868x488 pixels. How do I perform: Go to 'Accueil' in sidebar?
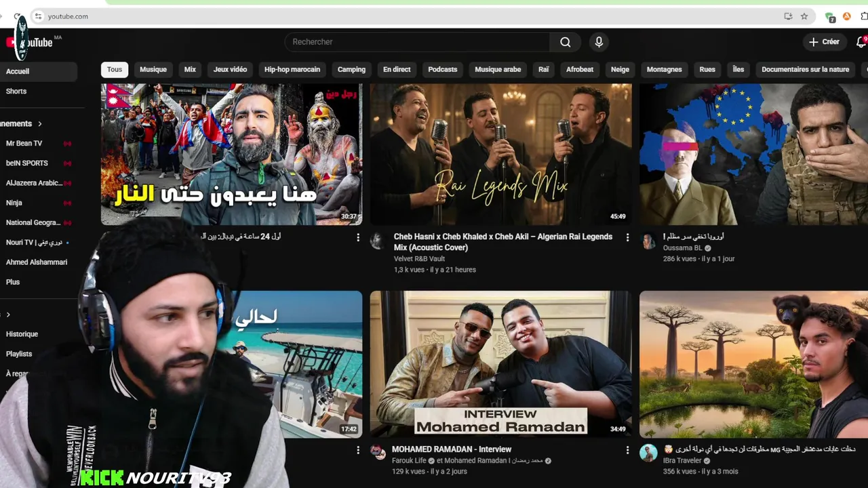tap(39, 71)
